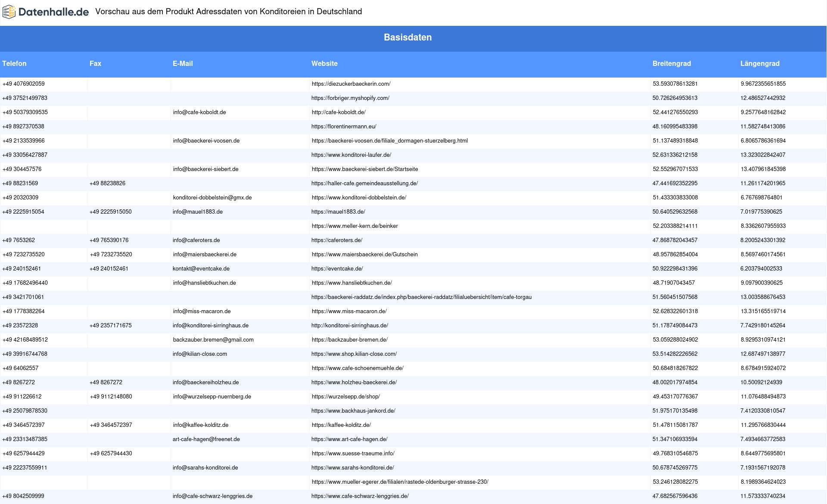Open the https://caferoters.de/ website link
The width and height of the screenshot is (827, 504).
(337, 240)
